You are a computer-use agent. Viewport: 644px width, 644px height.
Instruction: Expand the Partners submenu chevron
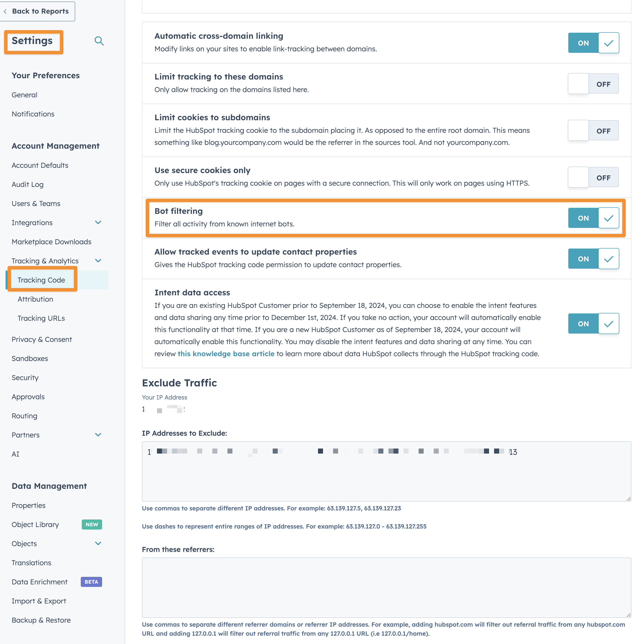coord(98,435)
